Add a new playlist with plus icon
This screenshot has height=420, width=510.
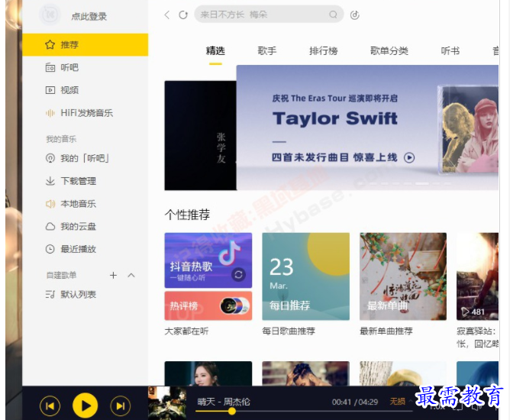[x=113, y=275]
